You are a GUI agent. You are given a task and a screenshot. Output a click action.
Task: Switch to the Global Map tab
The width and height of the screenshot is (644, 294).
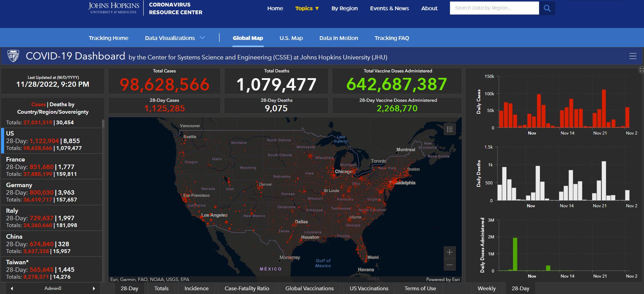click(248, 38)
